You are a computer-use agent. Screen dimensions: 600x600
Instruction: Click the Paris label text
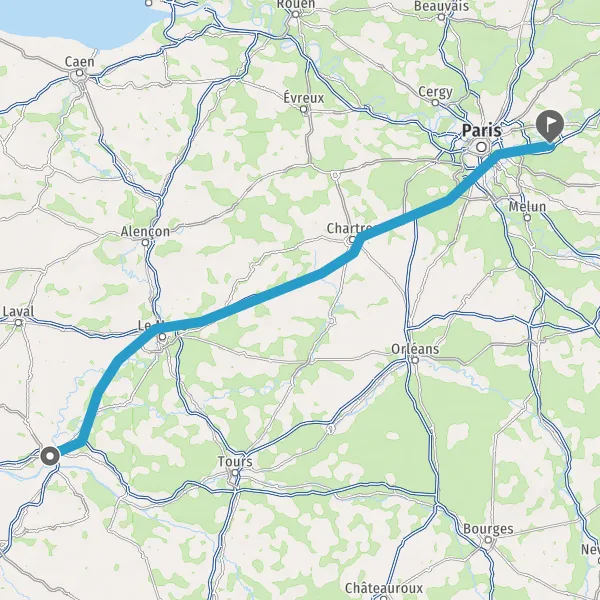coord(482,130)
